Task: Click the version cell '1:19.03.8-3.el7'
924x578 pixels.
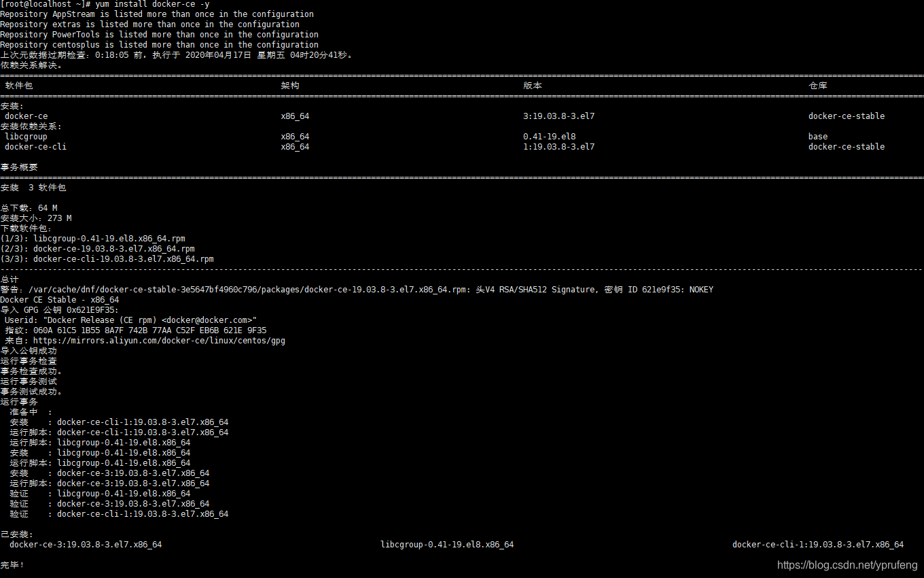Action: pos(558,147)
